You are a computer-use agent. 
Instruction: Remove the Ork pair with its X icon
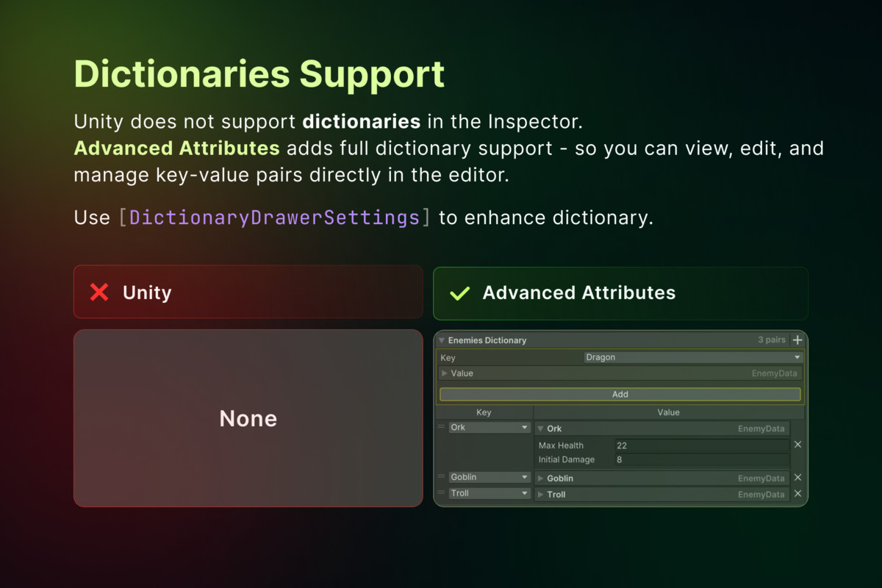(x=797, y=445)
